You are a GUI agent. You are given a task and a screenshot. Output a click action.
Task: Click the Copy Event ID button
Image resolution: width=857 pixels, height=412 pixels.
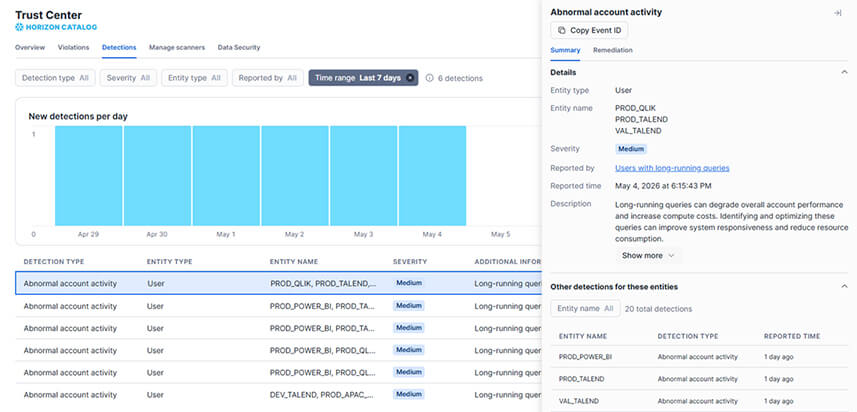click(589, 31)
